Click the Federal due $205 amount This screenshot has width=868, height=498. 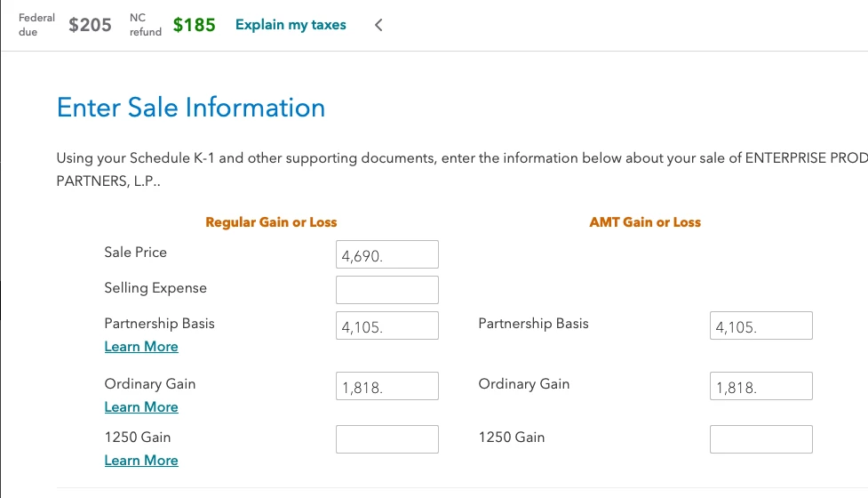click(x=90, y=25)
